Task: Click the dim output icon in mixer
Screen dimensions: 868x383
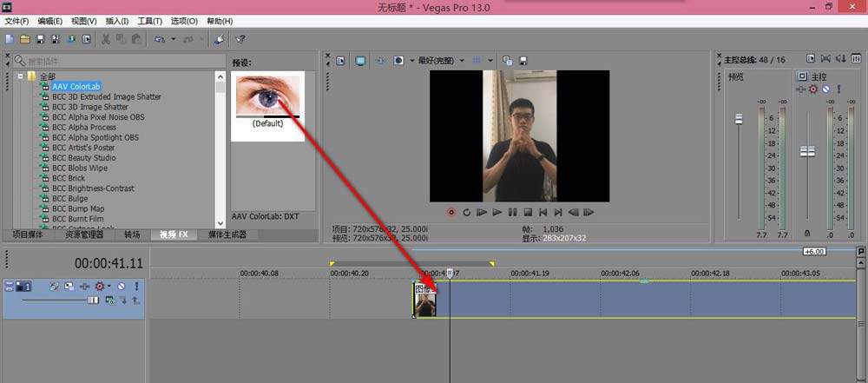Action: [840, 59]
